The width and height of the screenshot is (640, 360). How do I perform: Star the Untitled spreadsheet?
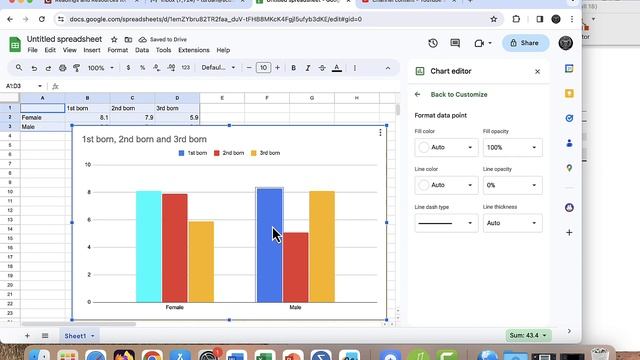click(114, 40)
